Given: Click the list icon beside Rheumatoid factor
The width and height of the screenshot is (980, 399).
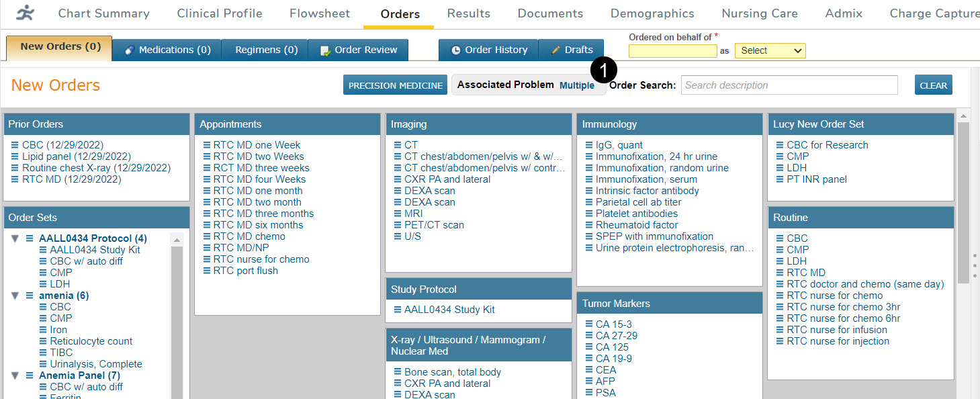Looking at the screenshot, I should [589, 225].
